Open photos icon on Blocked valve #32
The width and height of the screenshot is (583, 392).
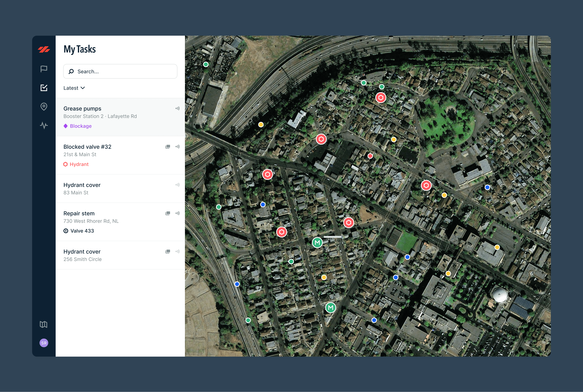click(168, 147)
